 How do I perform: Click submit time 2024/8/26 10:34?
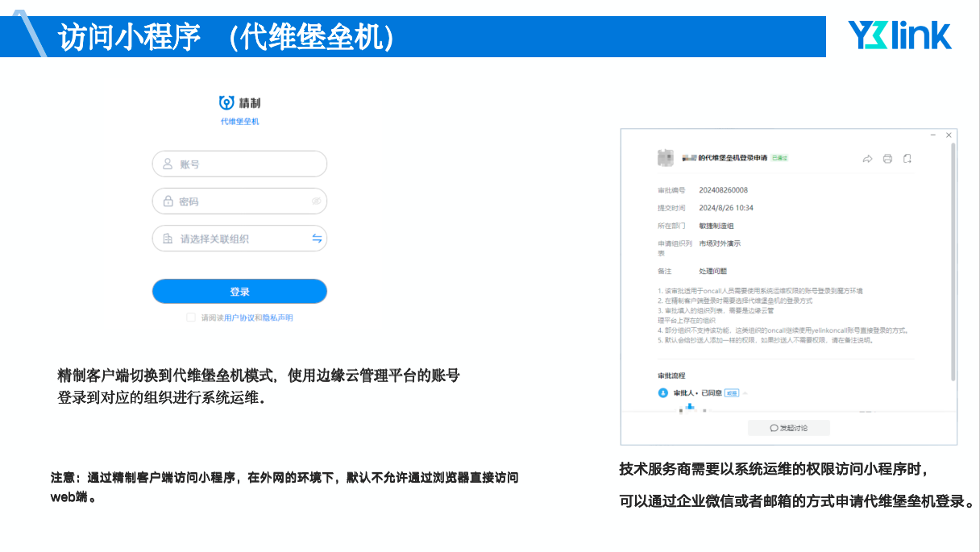726,208
